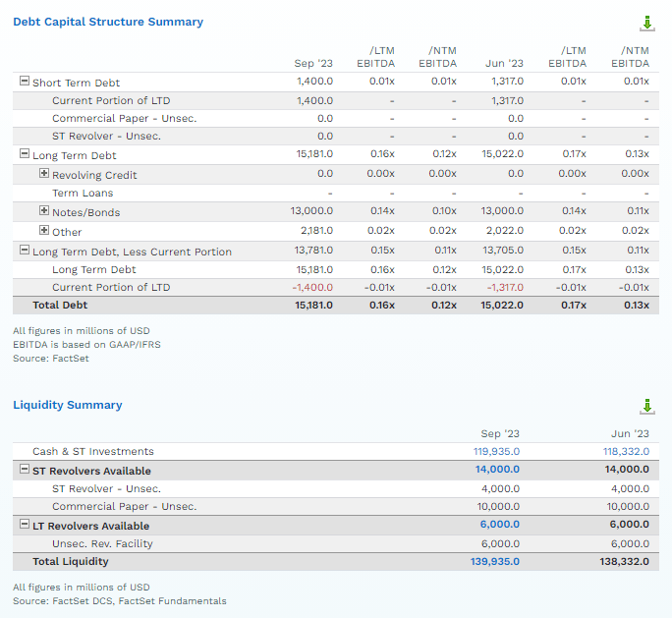Click Total Liquidity value 139,935.0

click(495, 562)
